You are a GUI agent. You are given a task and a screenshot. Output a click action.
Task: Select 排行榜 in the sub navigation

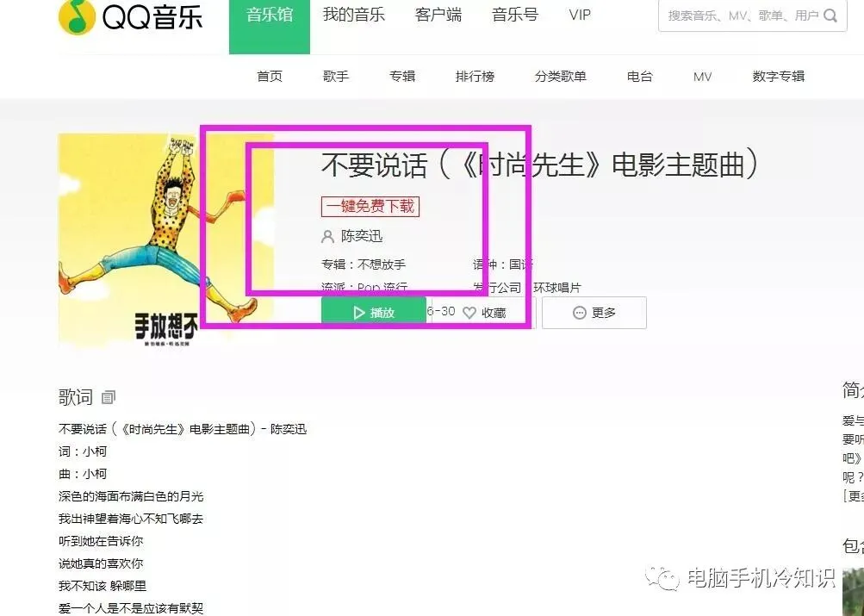[475, 77]
